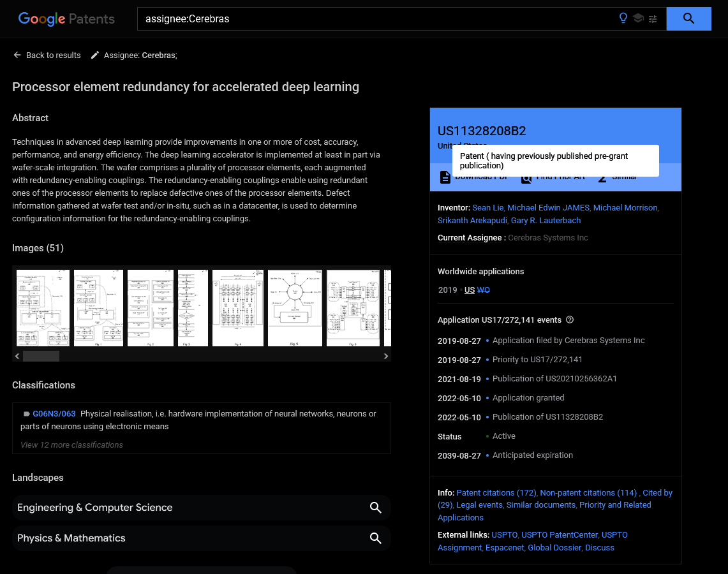
Task: Open the first patent figure thumbnail
Action: [x=43, y=308]
